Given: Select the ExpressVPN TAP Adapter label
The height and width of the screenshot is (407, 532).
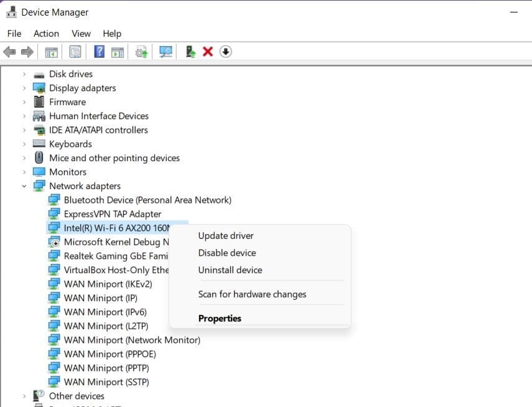Looking at the screenshot, I should coord(112,214).
